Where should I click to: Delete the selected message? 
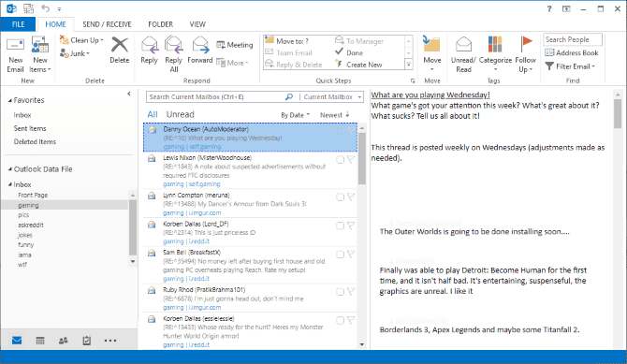coord(119,51)
